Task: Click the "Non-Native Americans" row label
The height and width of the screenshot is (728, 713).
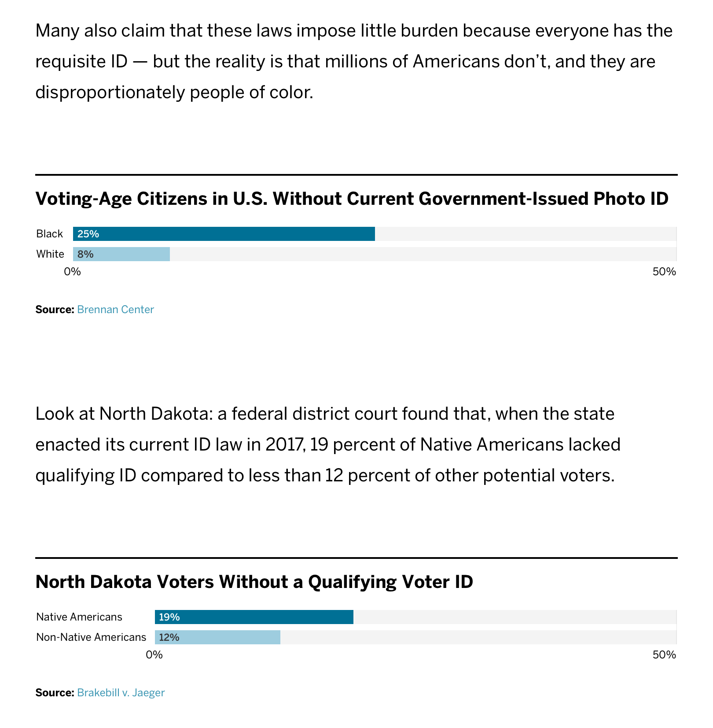Action: click(91, 637)
